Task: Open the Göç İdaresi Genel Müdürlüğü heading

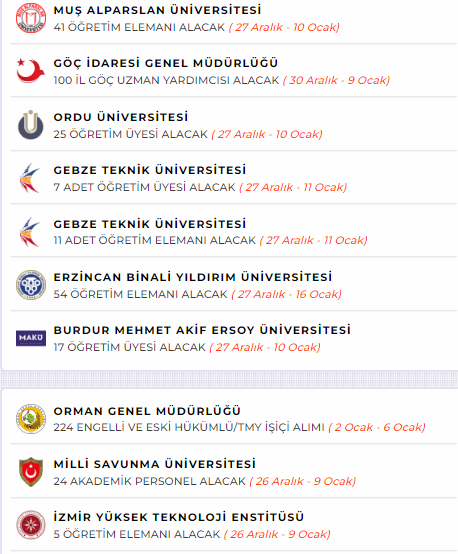Action: coord(166,63)
